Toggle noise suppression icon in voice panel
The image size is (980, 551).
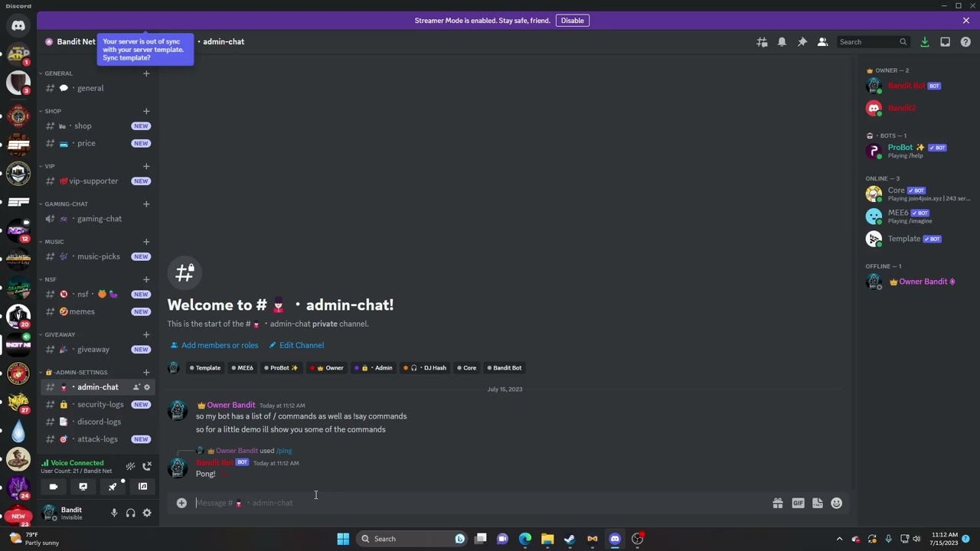pyautogui.click(x=130, y=466)
